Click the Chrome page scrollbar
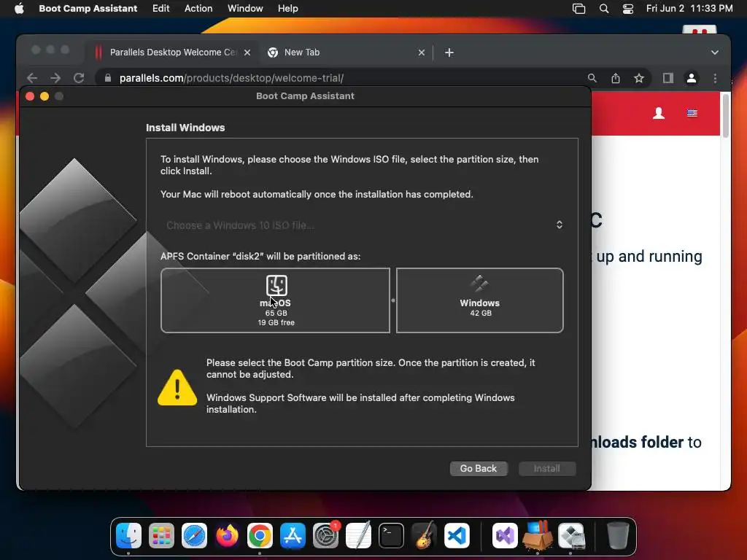Screen dimensions: 747x560 tap(725, 116)
